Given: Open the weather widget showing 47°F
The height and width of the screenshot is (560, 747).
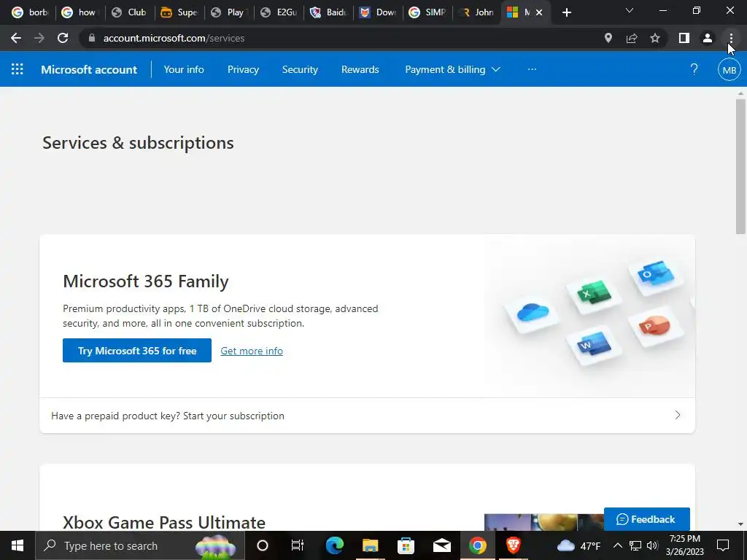Looking at the screenshot, I should pyautogui.click(x=578, y=545).
